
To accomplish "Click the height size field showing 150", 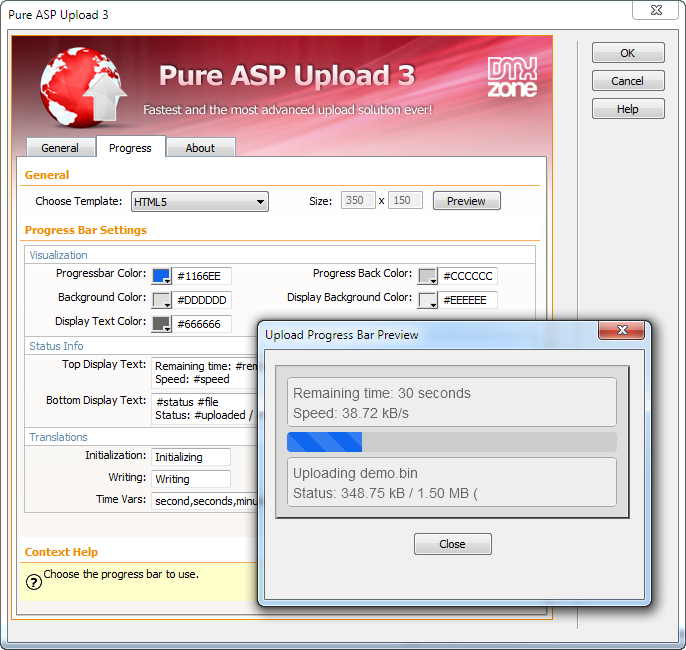I will coord(406,200).
